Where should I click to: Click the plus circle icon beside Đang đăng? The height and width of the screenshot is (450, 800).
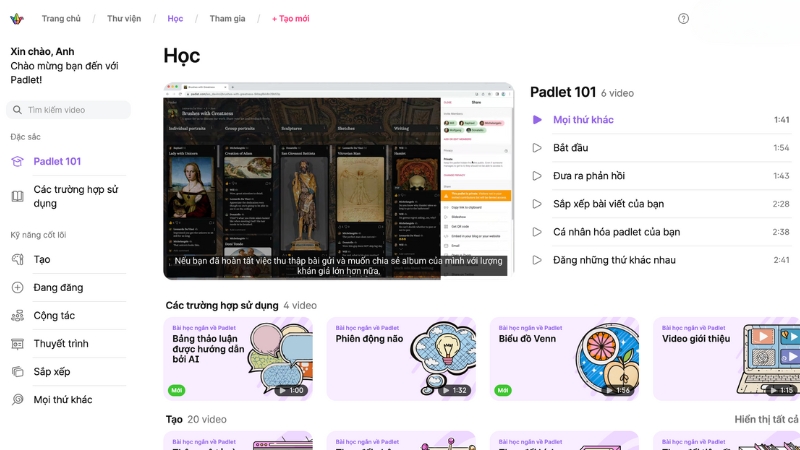coord(17,287)
